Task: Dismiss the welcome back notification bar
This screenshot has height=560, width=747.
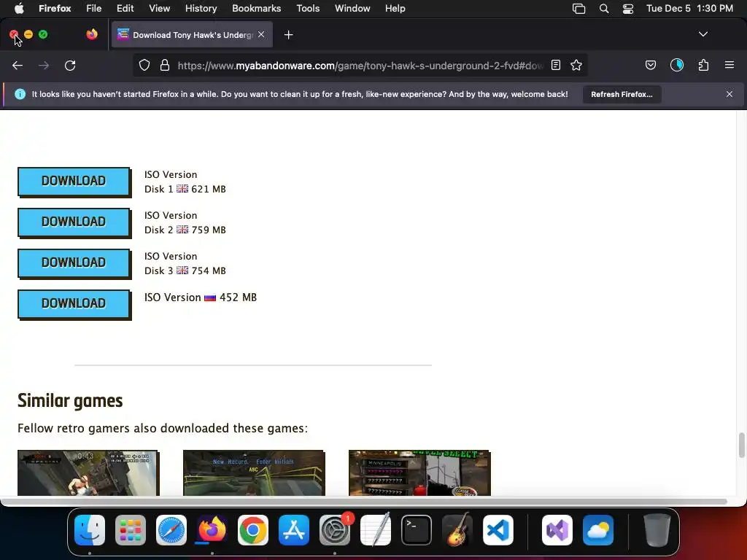Action: [x=729, y=94]
